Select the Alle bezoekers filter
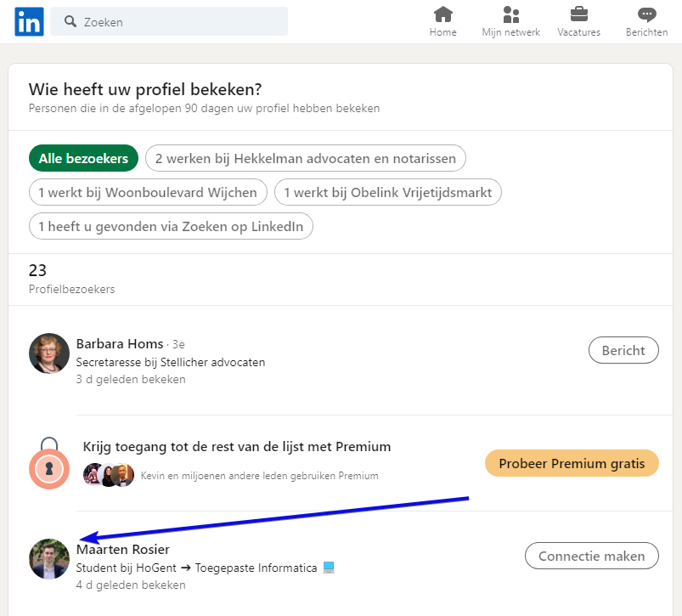The image size is (682, 616). tap(83, 158)
